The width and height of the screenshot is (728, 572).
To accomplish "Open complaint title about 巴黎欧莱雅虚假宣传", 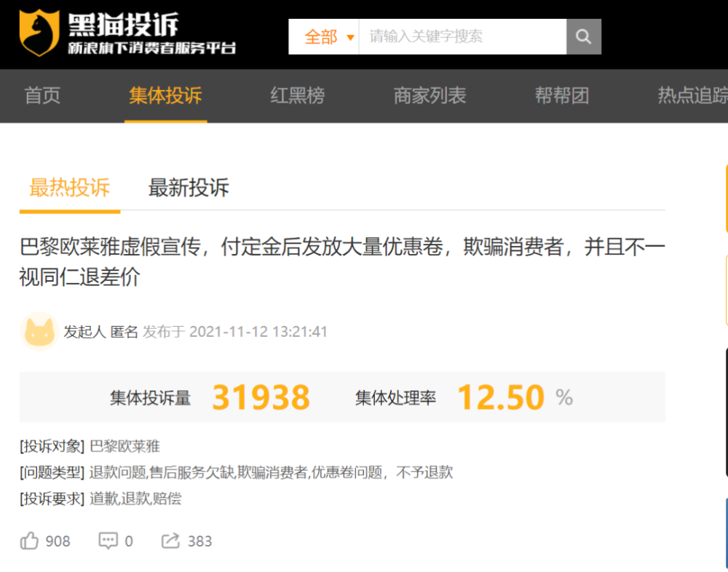I will [342, 262].
